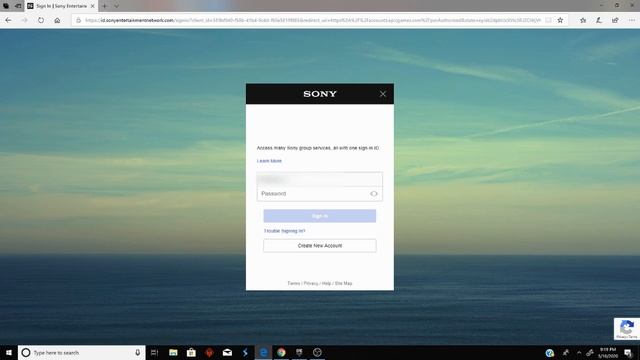This screenshot has width=640, height=360.
Task: Open File Explorer from taskbar
Action: click(x=173, y=353)
